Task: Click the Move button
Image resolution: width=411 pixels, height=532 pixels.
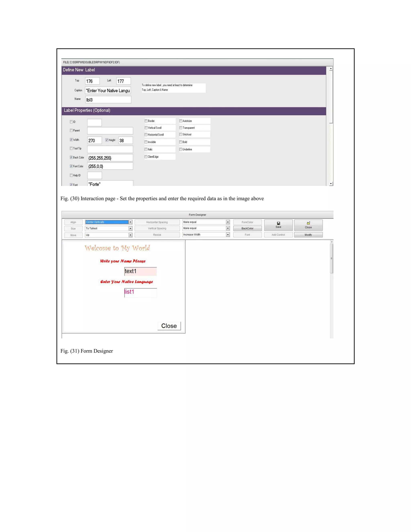Action: coord(73,235)
